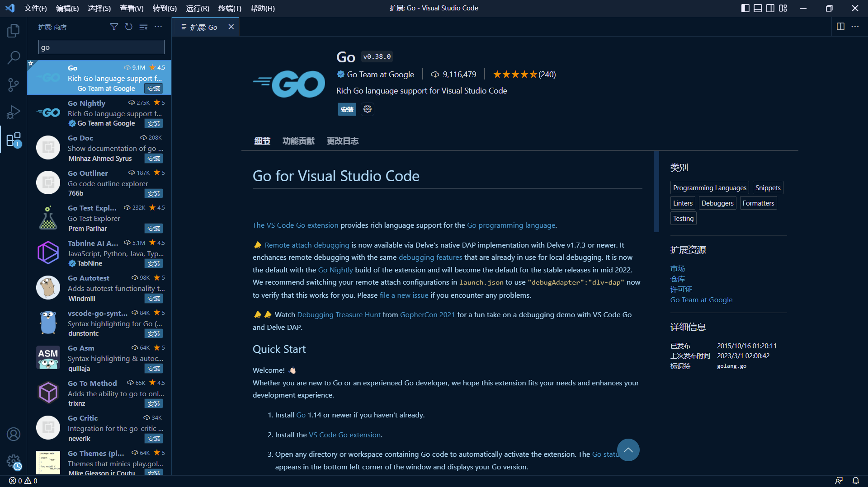This screenshot has width=868, height=487.
Task: Toggle the primary side bar layout icon
Action: click(745, 8)
